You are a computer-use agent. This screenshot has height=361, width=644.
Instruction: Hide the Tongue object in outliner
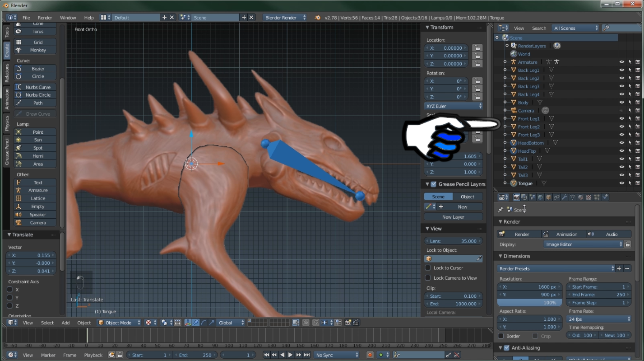tap(621, 183)
